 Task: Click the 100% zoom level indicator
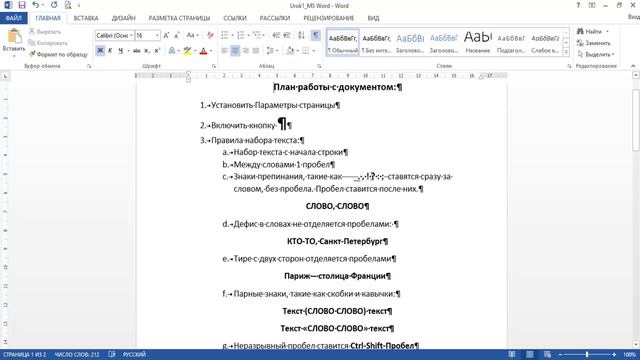(x=629, y=354)
